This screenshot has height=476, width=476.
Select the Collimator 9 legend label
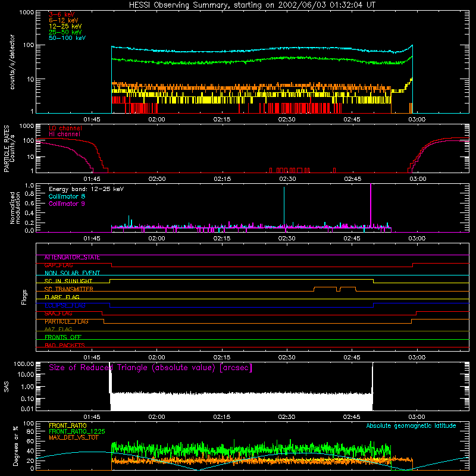pos(67,203)
